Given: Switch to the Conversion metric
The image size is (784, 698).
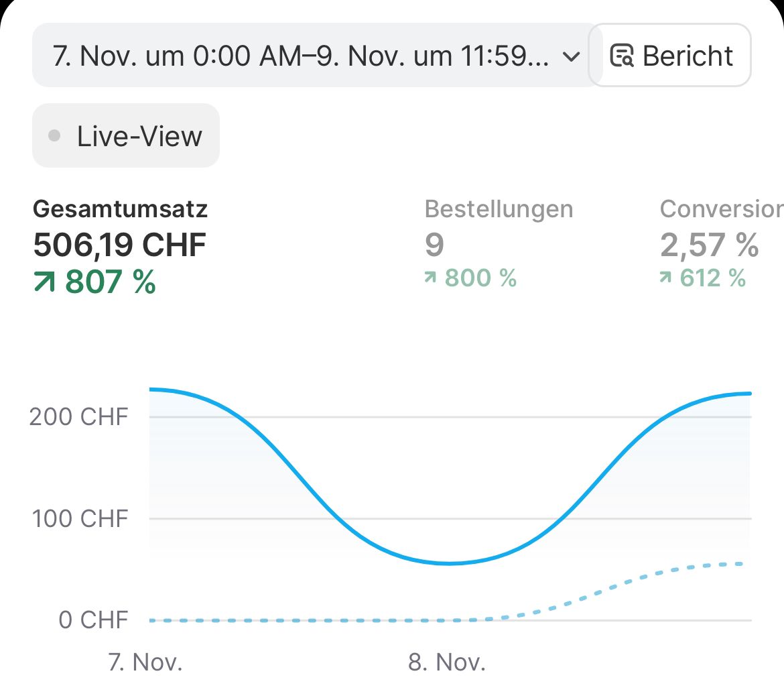Looking at the screenshot, I should click(x=721, y=209).
